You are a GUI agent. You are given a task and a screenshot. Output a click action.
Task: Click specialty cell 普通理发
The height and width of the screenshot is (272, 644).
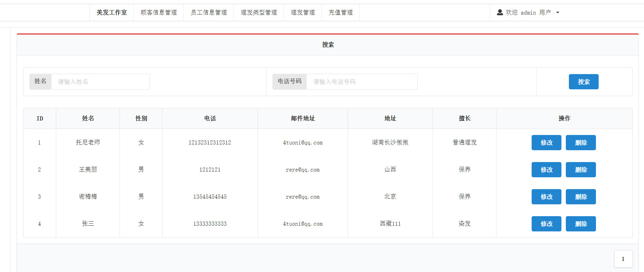(x=465, y=142)
